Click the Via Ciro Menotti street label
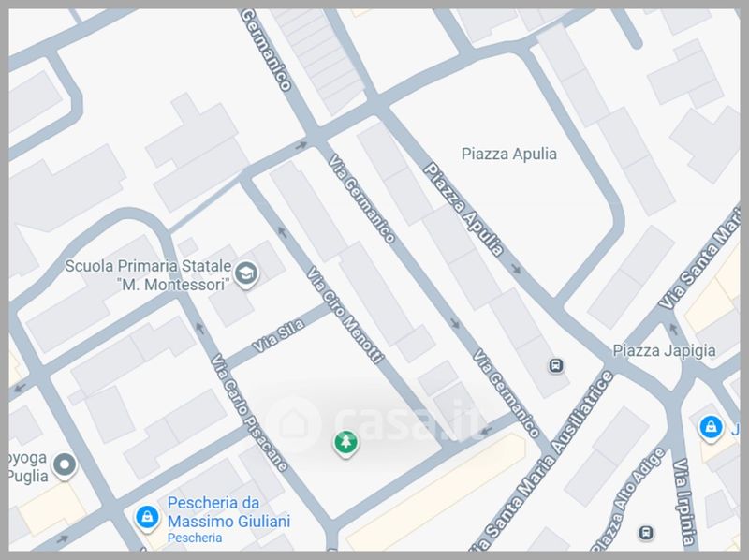The width and height of the screenshot is (749, 560). [x=345, y=315]
